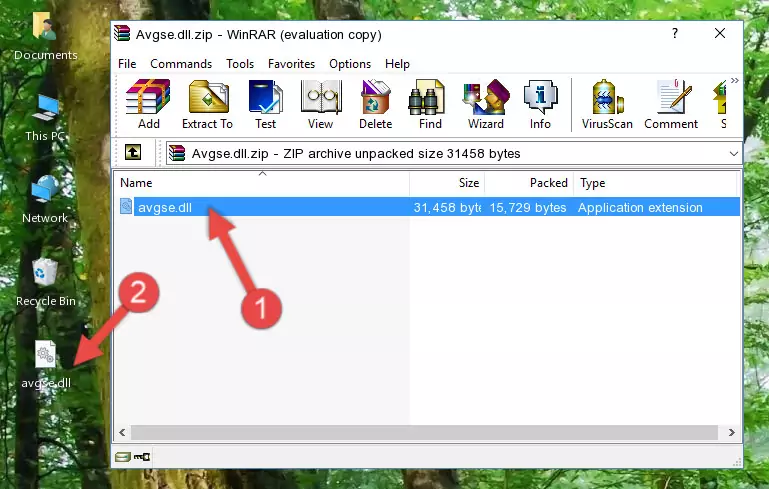The image size is (769, 489).
Task: Expand hidden toolbar items chevron
Action: [x=734, y=80]
